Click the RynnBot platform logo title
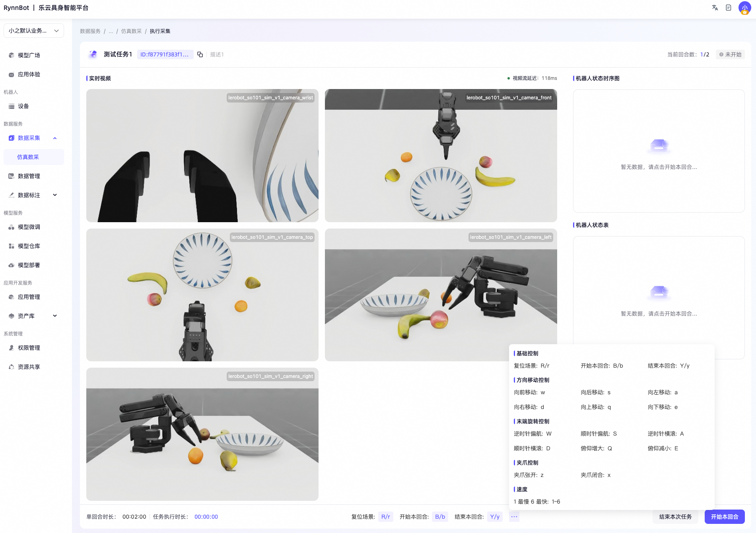 click(46, 8)
